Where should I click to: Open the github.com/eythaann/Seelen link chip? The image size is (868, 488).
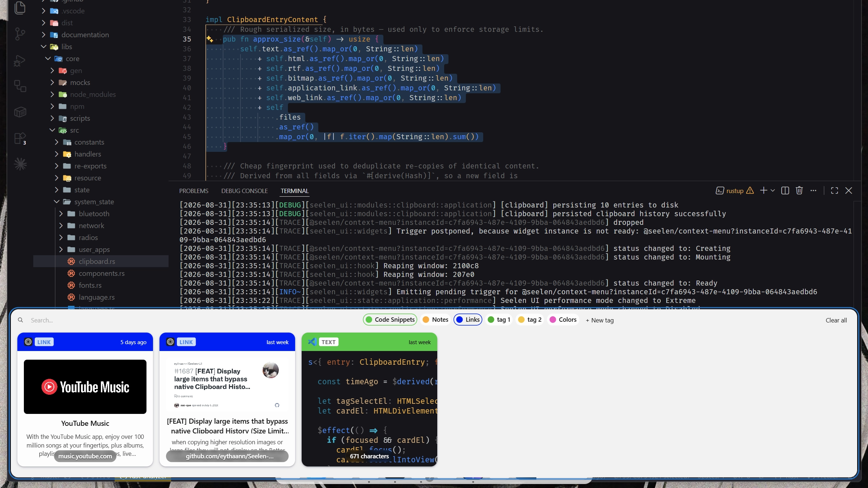[x=227, y=456]
